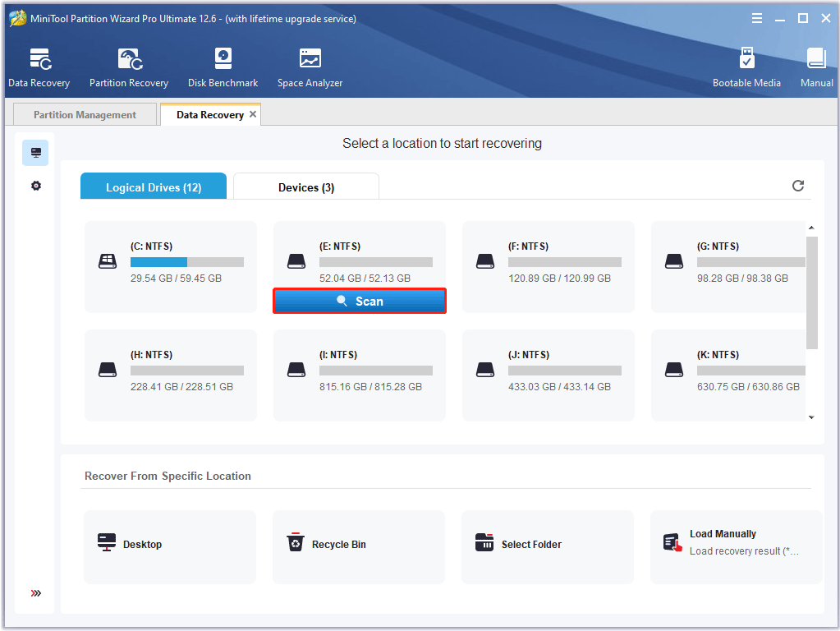Viewport: 840px width, 631px height.
Task: Click the Scan button on E: drive
Action: click(360, 302)
